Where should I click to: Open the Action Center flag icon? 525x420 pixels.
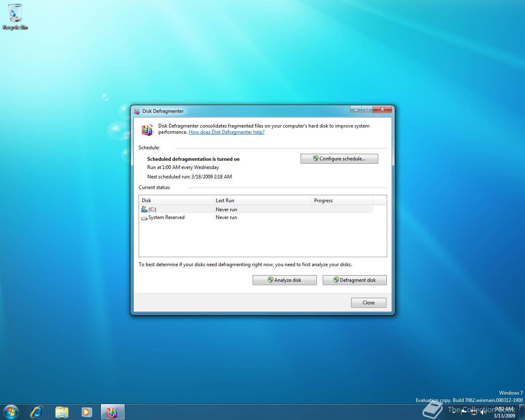464,412
